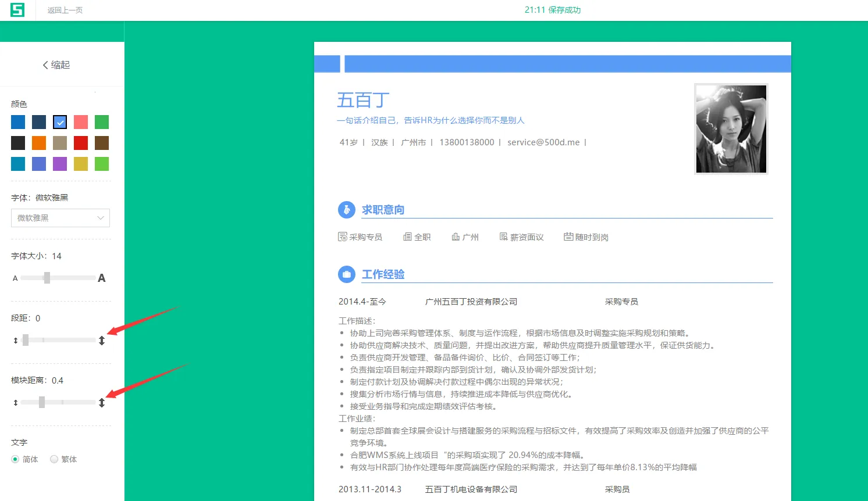Select the red color swatch
The height and width of the screenshot is (501, 868).
tap(81, 143)
